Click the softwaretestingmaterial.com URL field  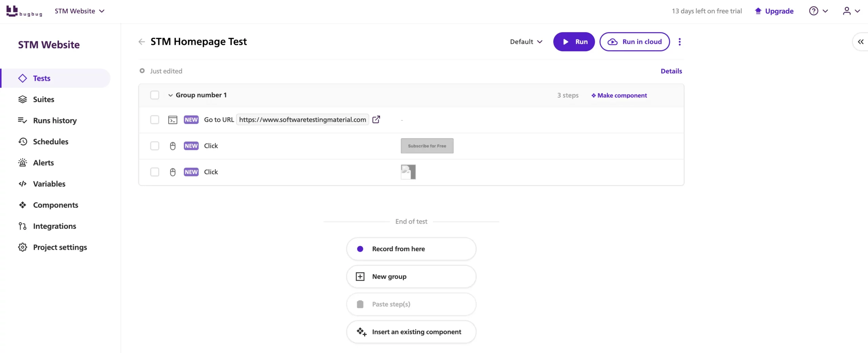pos(302,119)
